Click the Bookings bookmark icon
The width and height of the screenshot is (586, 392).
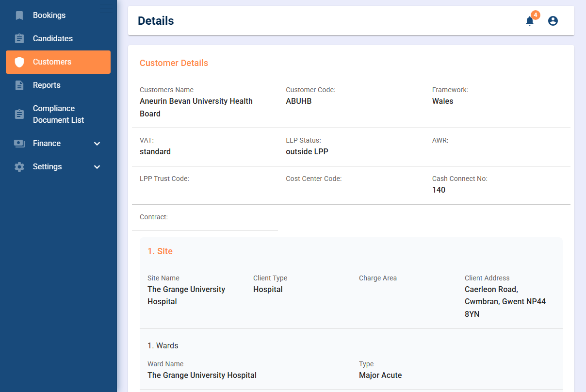click(x=19, y=16)
